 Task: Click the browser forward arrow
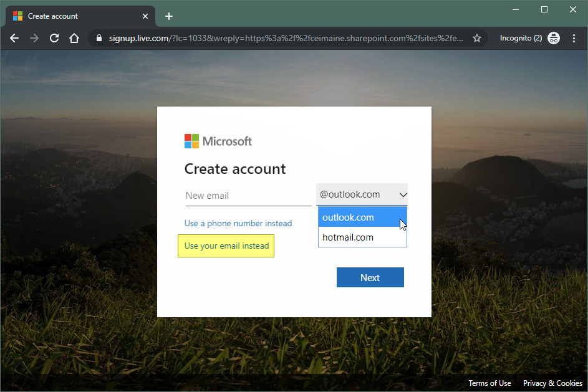point(34,38)
